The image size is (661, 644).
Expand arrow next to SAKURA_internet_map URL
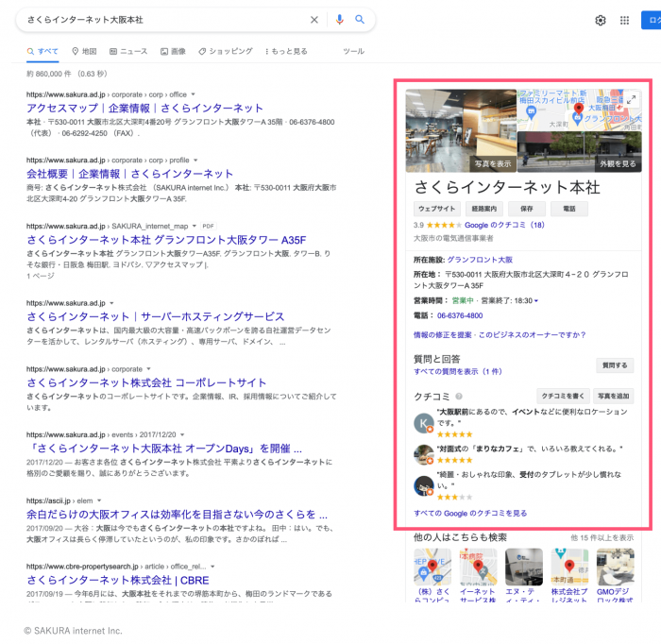[x=195, y=226]
